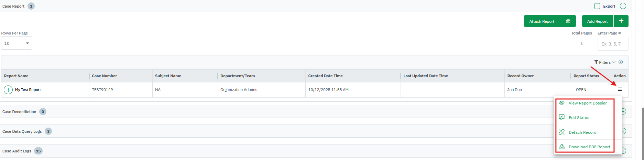This screenshot has height=160, width=644.
Task: Expand the My Test Report row plus icon
Action: (x=8, y=90)
